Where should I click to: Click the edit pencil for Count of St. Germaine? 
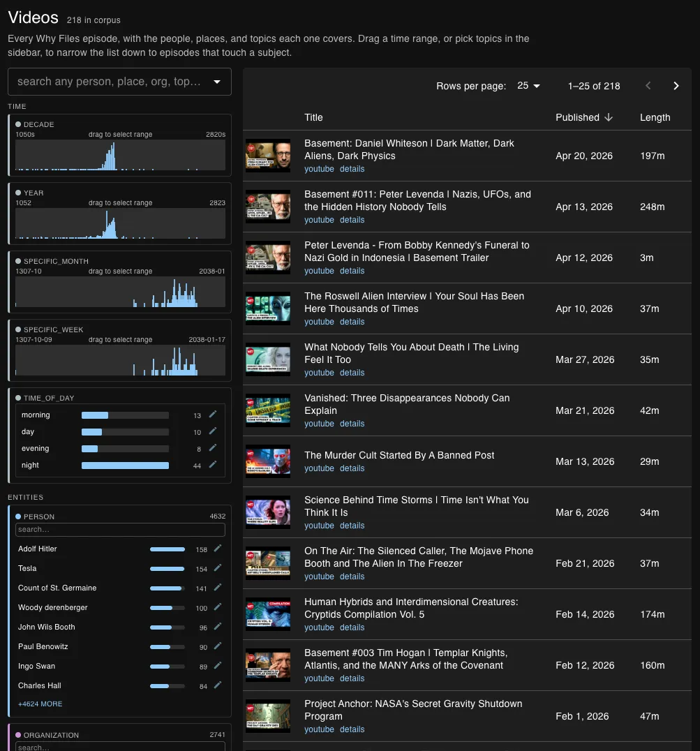(218, 588)
